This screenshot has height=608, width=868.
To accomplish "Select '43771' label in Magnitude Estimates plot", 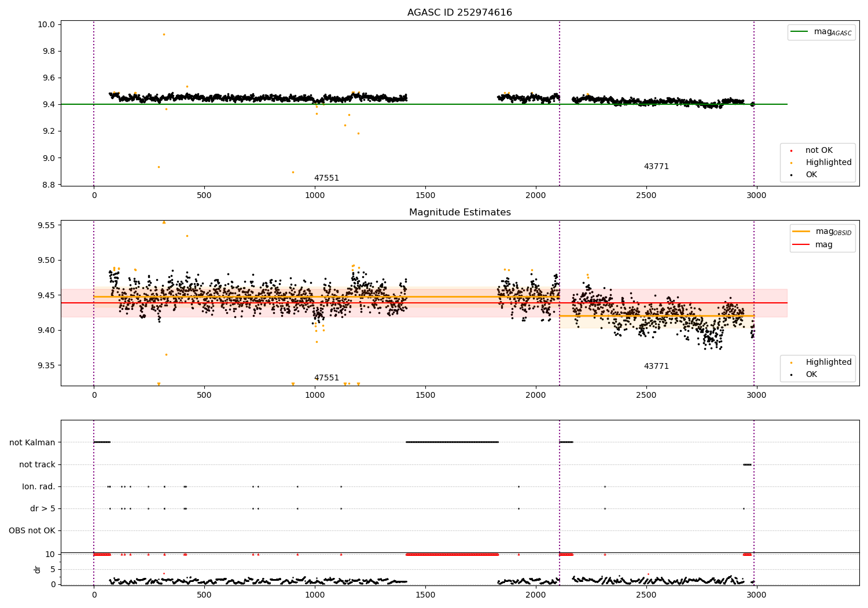I will tap(656, 367).
